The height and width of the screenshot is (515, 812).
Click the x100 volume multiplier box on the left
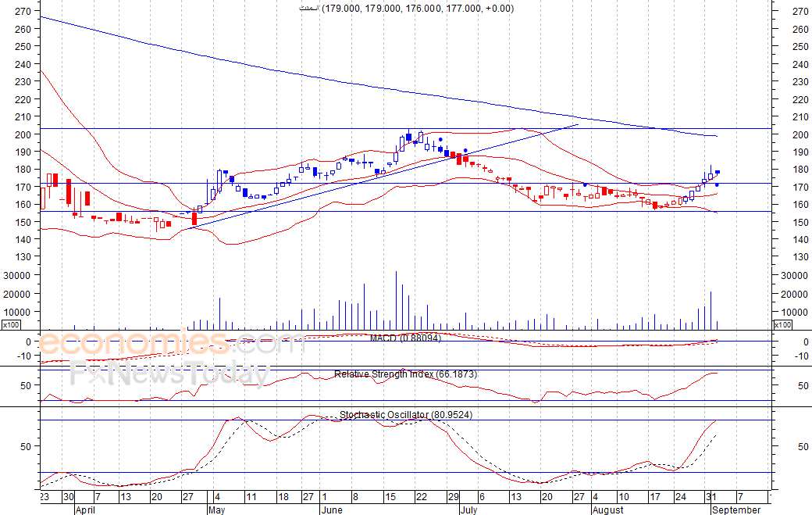(11, 325)
